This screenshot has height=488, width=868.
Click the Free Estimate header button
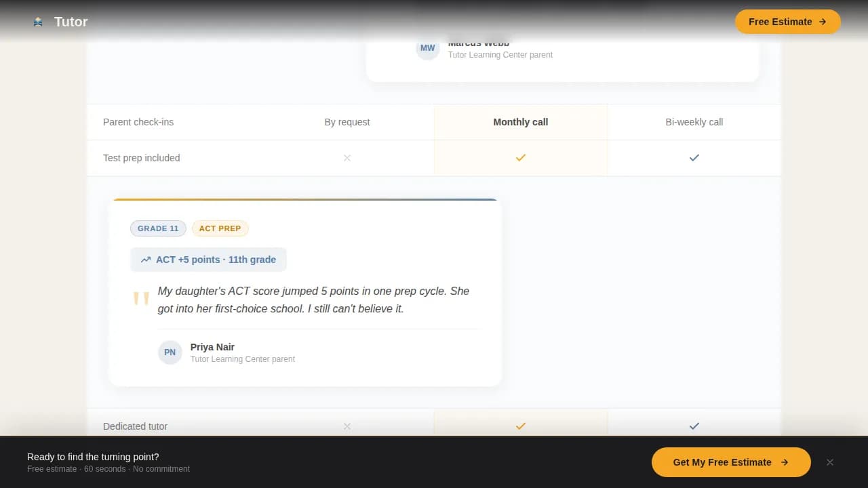pyautogui.click(x=787, y=22)
